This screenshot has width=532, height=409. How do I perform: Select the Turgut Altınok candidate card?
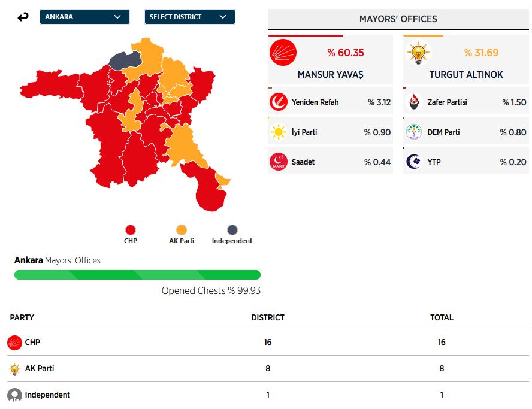[x=465, y=60]
